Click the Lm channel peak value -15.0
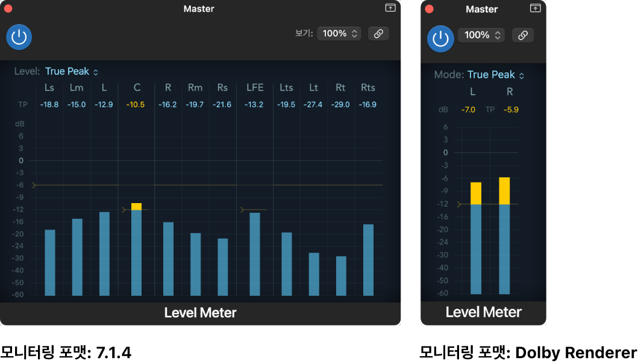644x364 pixels. click(x=77, y=105)
